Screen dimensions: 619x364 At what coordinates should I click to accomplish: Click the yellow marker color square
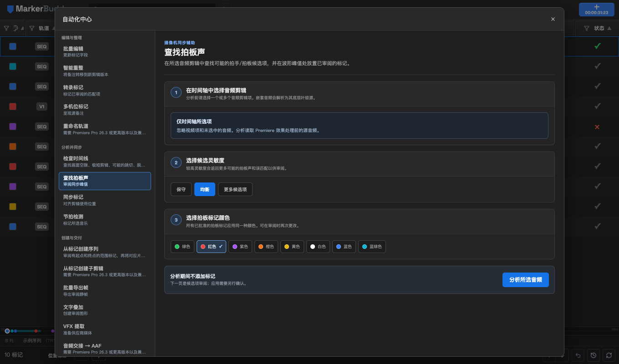(13, 207)
